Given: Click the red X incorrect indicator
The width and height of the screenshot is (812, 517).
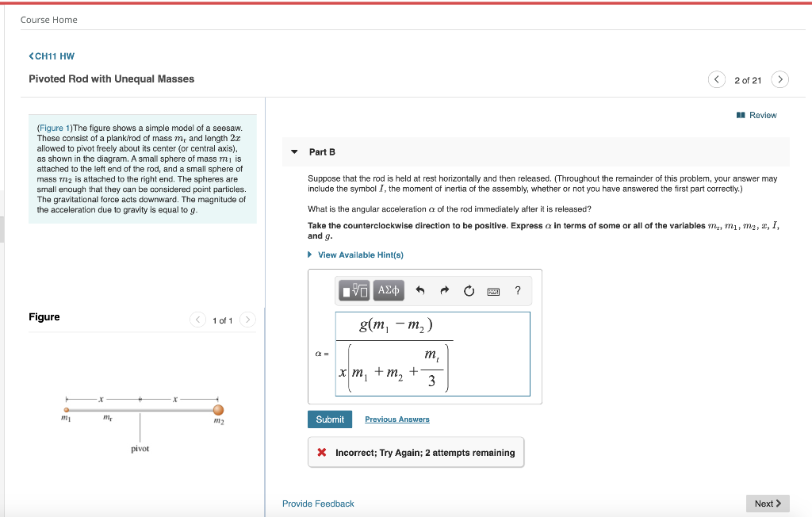Looking at the screenshot, I should (x=320, y=452).
